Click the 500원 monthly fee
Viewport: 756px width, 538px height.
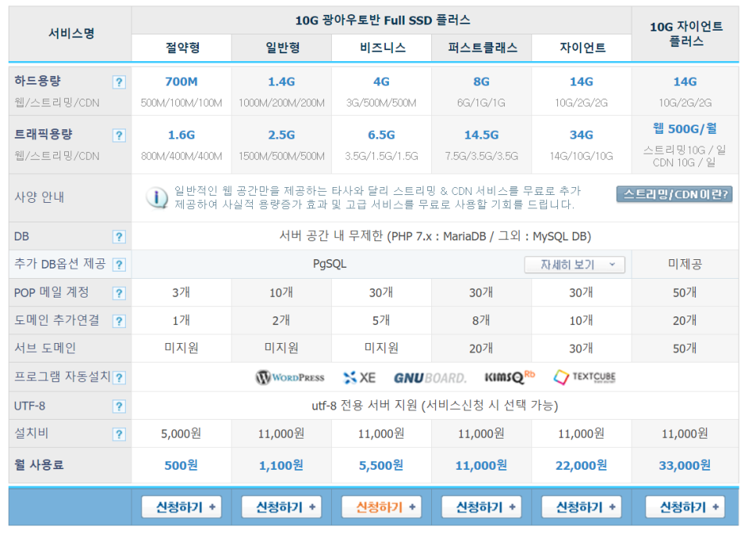[182, 466]
